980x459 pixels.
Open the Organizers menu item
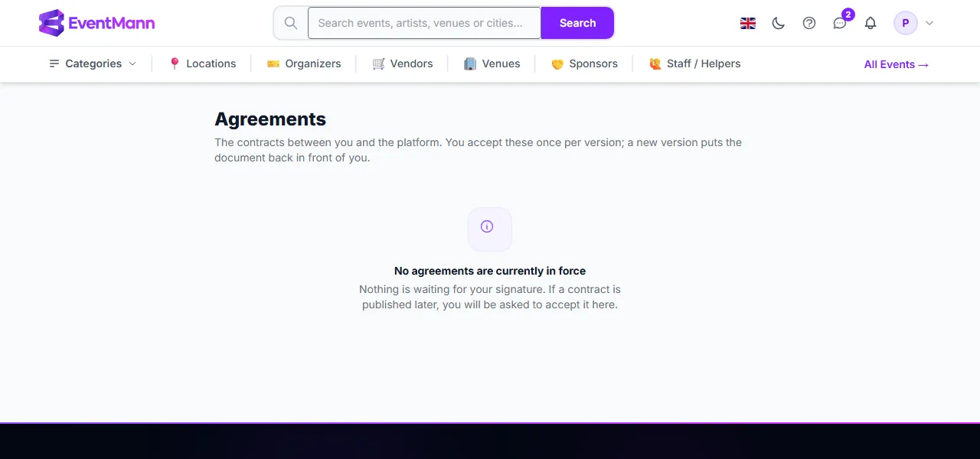304,63
